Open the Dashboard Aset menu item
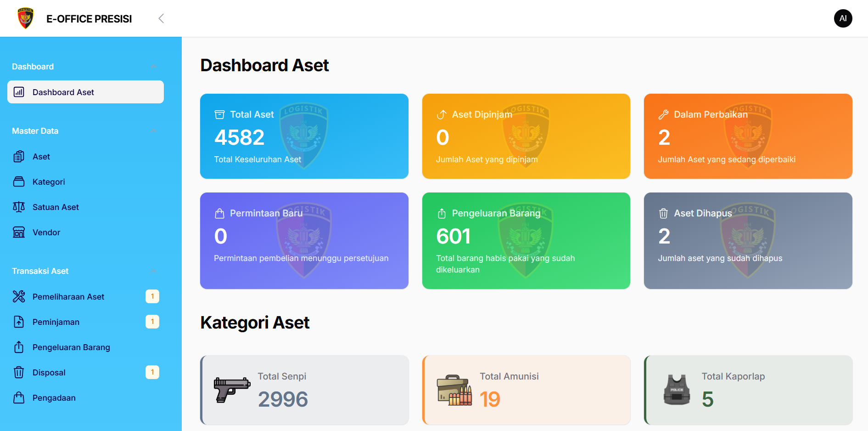Image resolution: width=868 pixels, height=431 pixels. (85, 92)
